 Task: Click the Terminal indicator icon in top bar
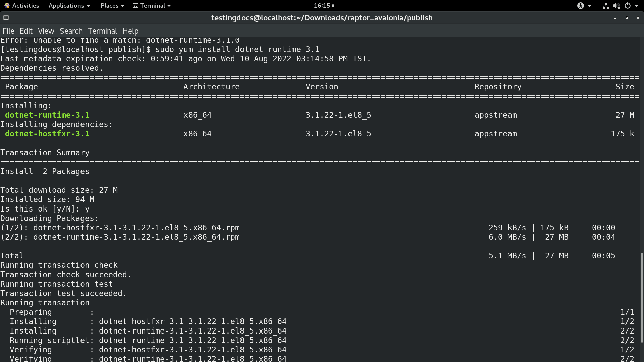click(x=136, y=6)
